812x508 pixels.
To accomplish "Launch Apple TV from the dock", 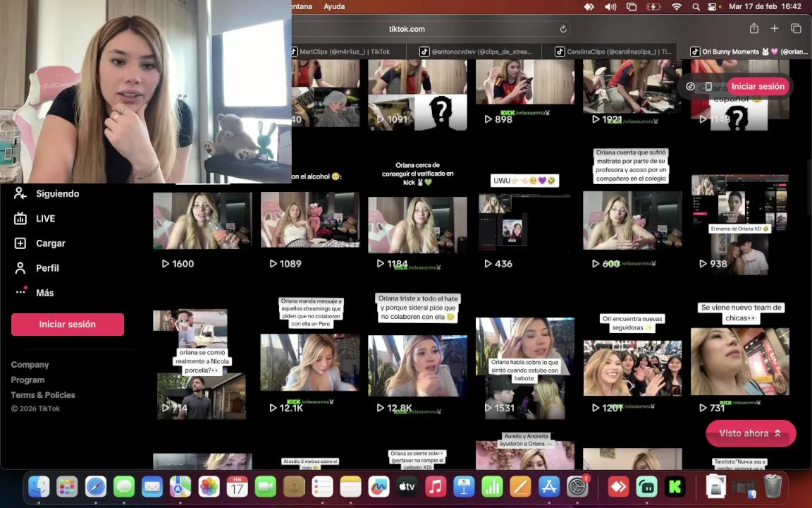I will pyautogui.click(x=407, y=487).
